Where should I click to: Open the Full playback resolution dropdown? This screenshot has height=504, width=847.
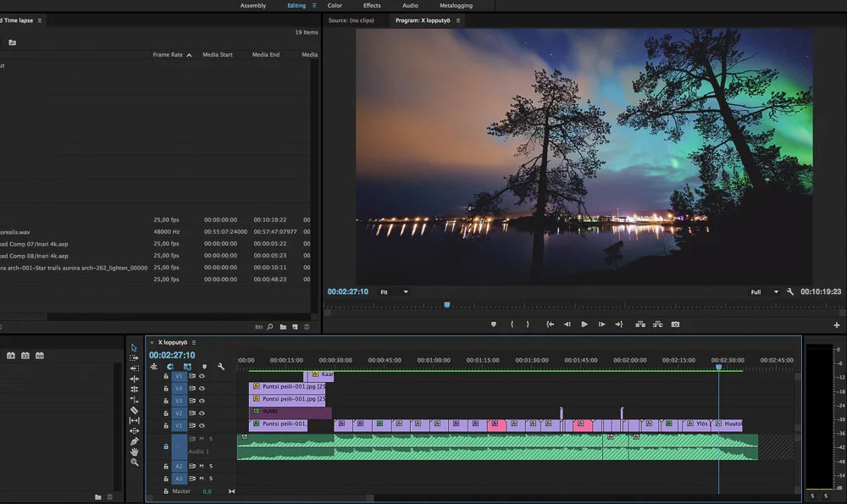point(764,291)
